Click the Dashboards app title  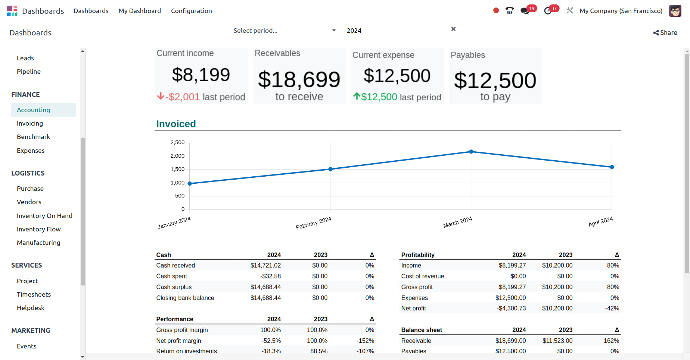tap(43, 11)
